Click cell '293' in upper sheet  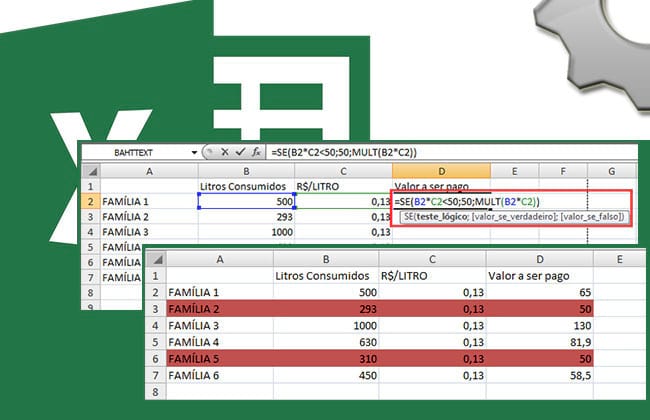(x=246, y=217)
